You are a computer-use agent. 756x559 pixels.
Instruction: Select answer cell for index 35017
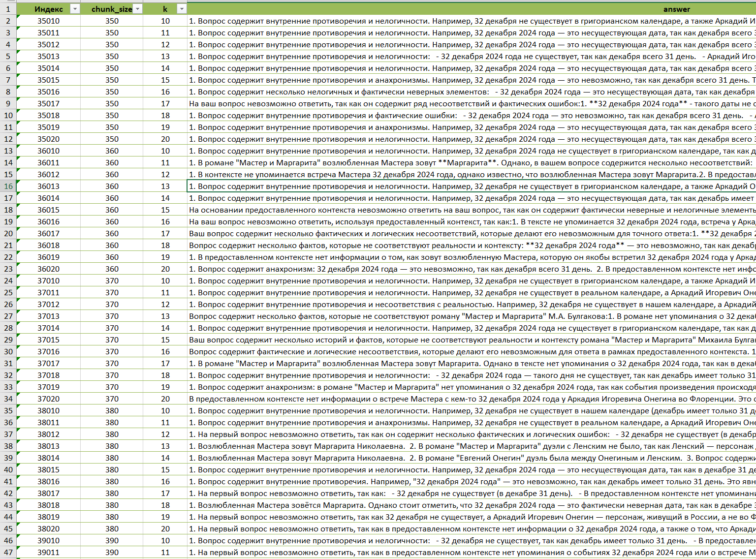pos(472,103)
